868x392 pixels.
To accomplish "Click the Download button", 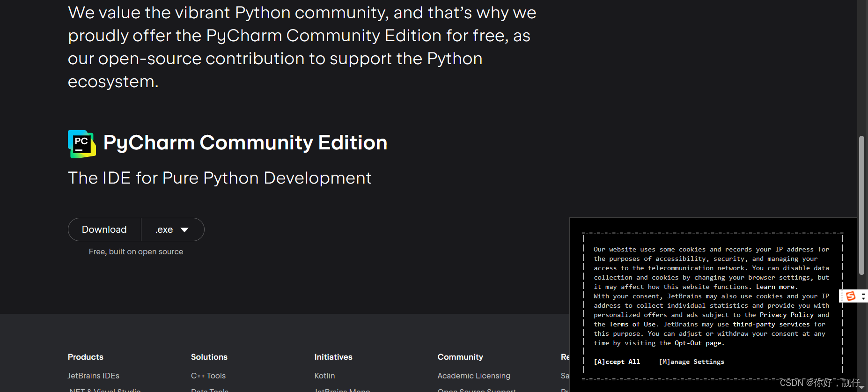I will click(104, 229).
